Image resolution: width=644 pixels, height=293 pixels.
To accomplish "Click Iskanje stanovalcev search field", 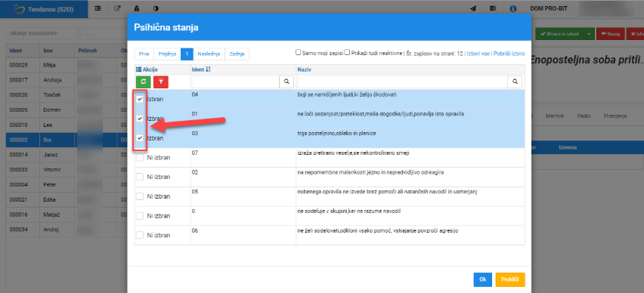I will [x=42, y=33].
